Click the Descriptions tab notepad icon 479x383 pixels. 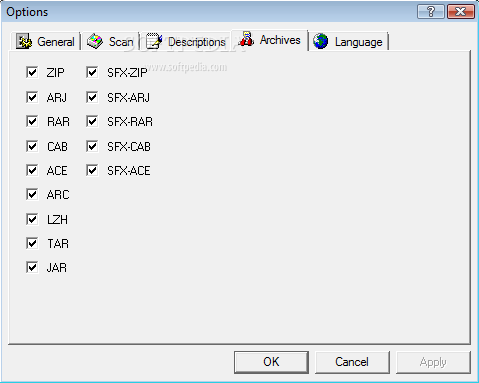click(154, 41)
